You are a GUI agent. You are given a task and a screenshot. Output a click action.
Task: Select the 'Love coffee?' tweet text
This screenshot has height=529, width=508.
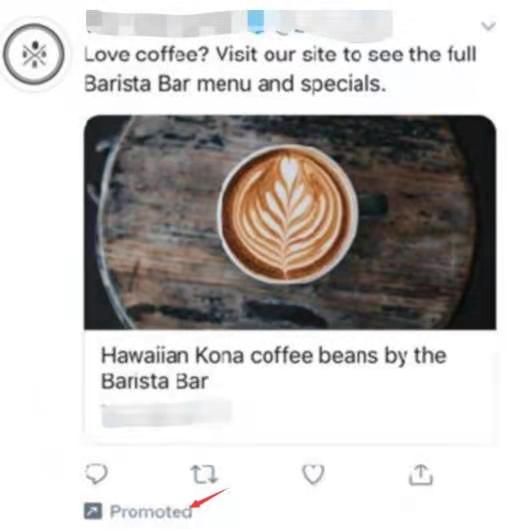coord(280,69)
